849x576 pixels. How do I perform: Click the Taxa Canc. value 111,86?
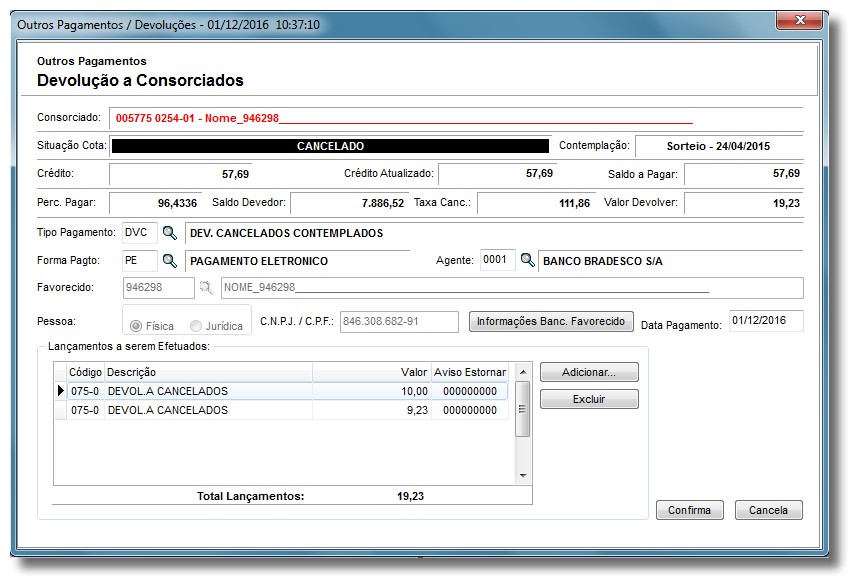(x=535, y=203)
